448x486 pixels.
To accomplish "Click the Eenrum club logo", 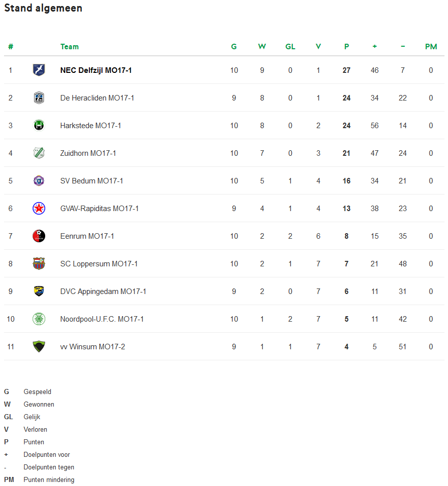I will point(39,236).
